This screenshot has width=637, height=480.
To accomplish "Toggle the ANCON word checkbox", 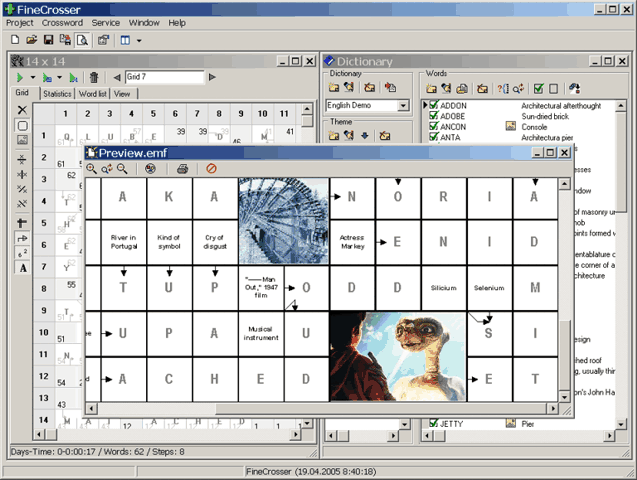I will (x=433, y=126).
